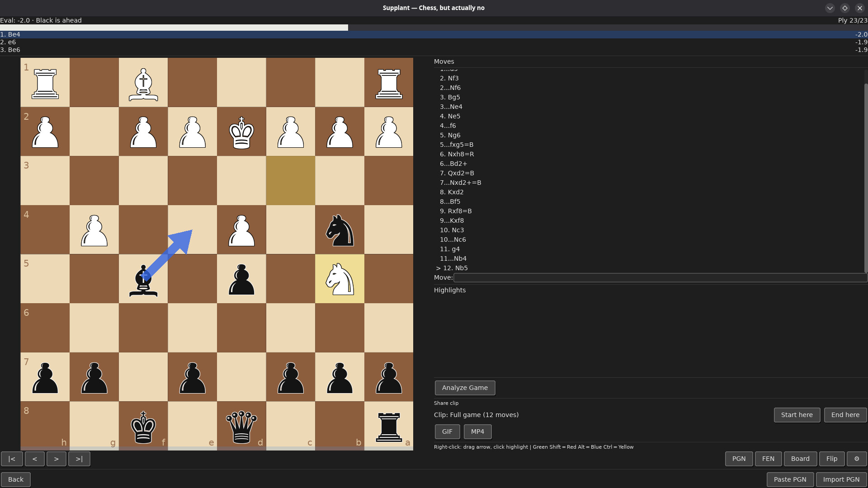Click the white pawn on g4

(x=94, y=230)
